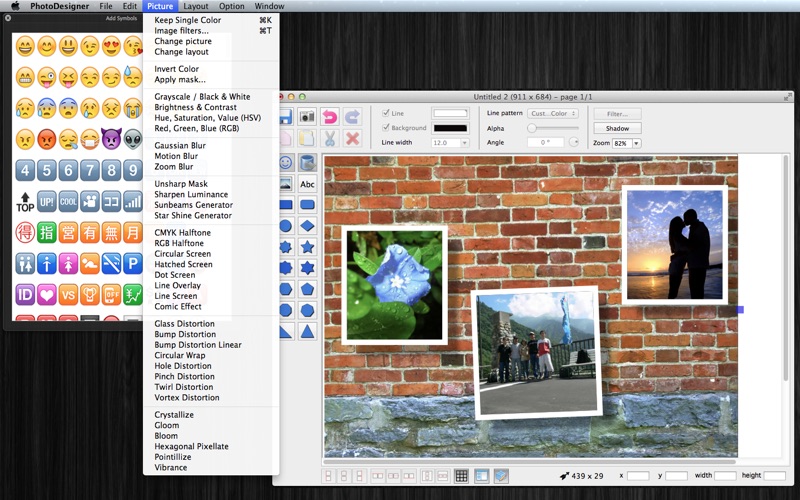Toggle the Background checkbox

click(386, 128)
